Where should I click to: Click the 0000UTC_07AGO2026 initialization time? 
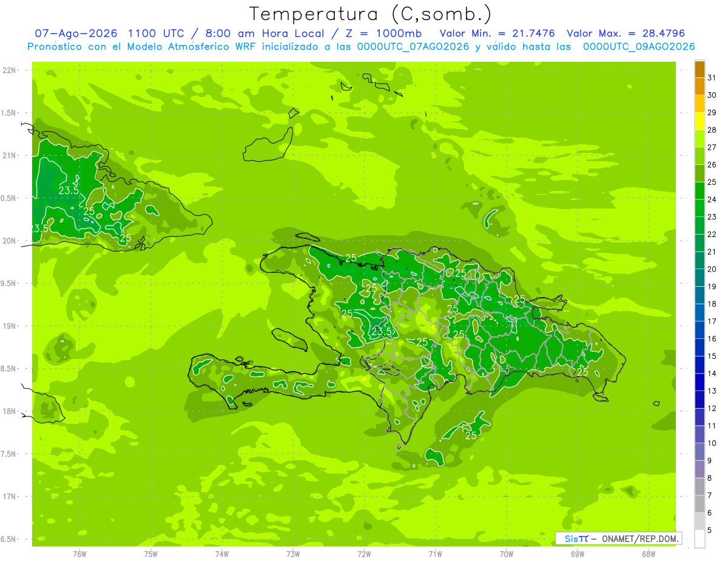pyautogui.click(x=413, y=47)
